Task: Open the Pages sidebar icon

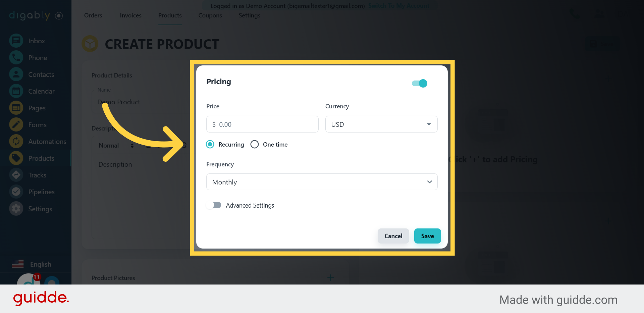Action: 16,108
